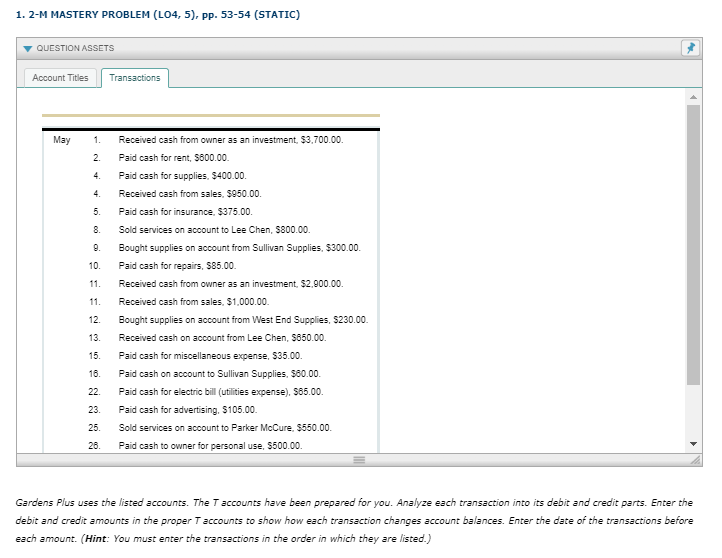Click the panel corner resize grip
This screenshot has height=558, width=722.
pyautogui.click(x=696, y=459)
